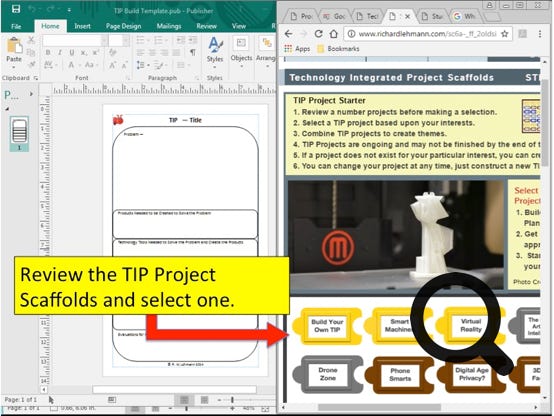Bookmark this page with star icon

point(505,34)
